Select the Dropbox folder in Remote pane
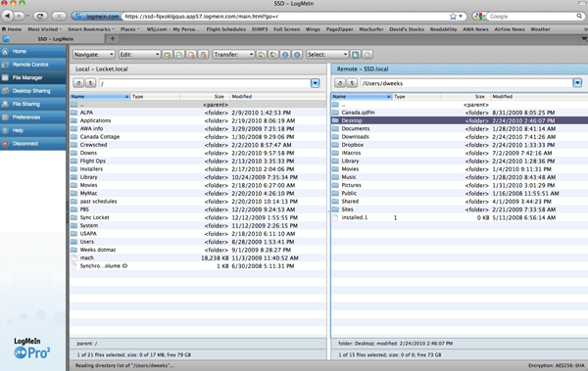The width and height of the screenshot is (588, 371). [460, 145]
